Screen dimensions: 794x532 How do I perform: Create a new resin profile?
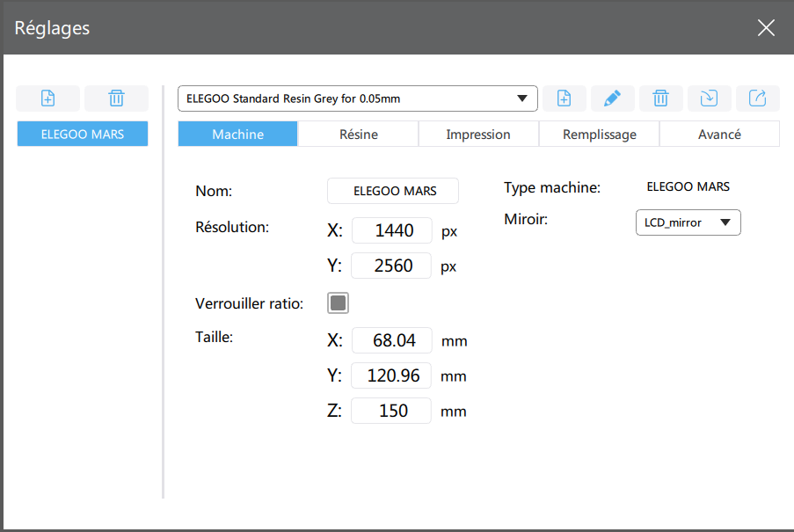tap(565, 98)
